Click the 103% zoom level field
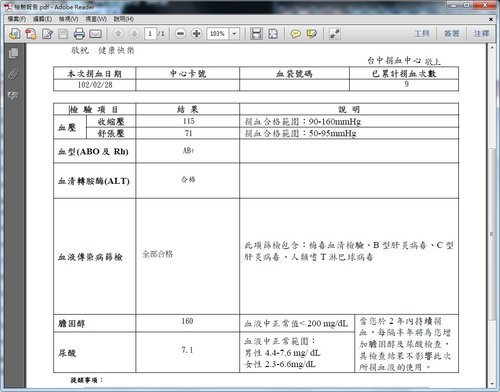500x392 pixels. click(x=218, y=34)
